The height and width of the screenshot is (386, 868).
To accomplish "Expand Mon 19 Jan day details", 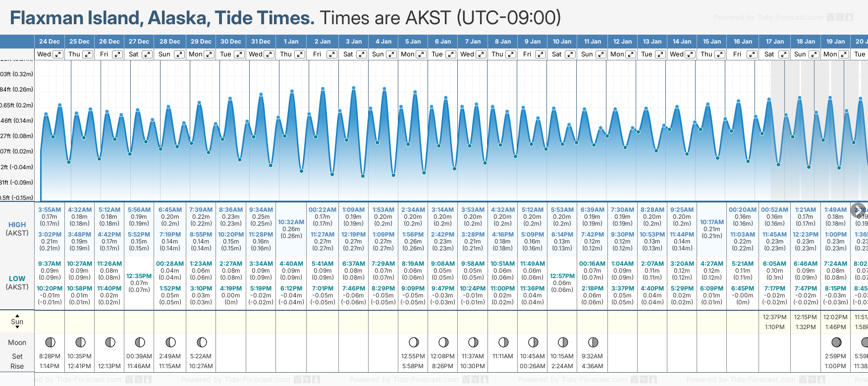I will (x=843, y=54).
